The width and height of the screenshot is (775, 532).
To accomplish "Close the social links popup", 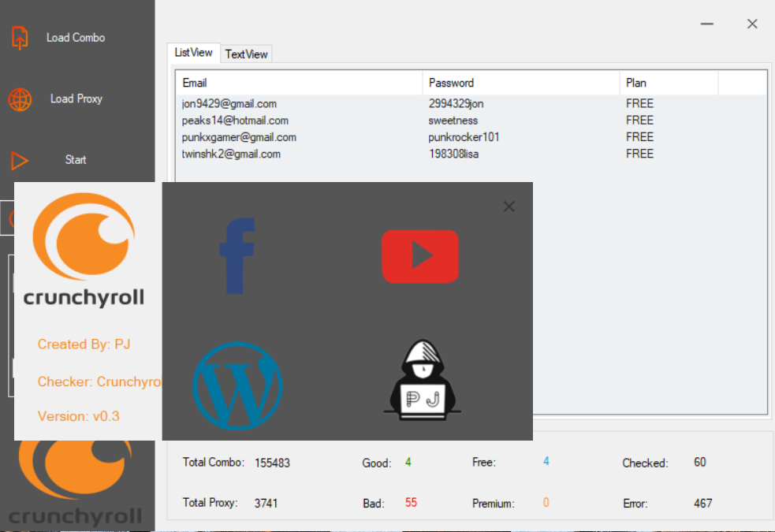I will pyautogui.click(x=509, y=206).
